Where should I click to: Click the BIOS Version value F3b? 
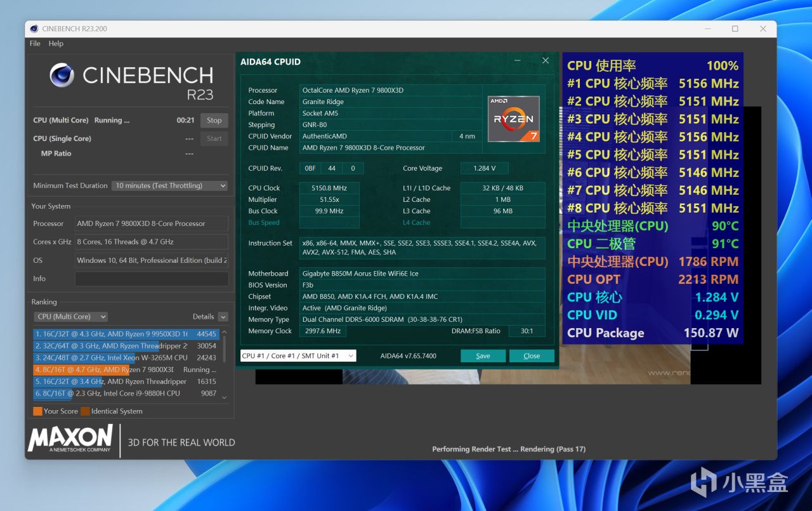pyautogui.click(x=422, y=285)
